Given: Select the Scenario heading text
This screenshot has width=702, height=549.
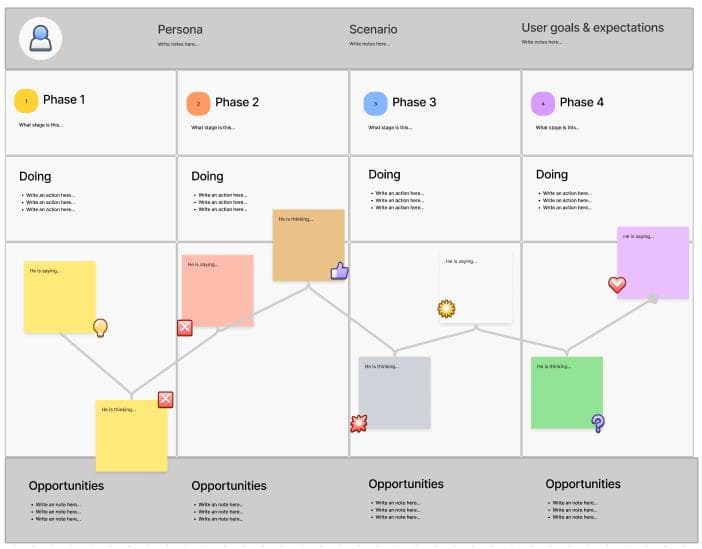Looking at the screenshot, I should [373, 30].
